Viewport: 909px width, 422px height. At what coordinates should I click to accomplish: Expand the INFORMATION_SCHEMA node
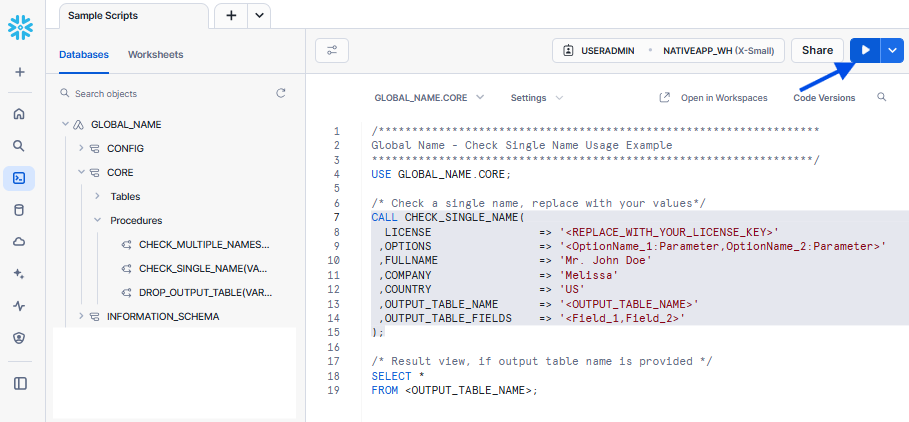81,316
